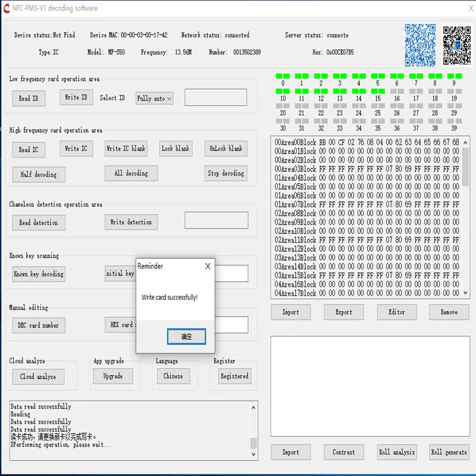Select the 04Area17Block data row
This screenshot has width=476, height=476.
367,293
